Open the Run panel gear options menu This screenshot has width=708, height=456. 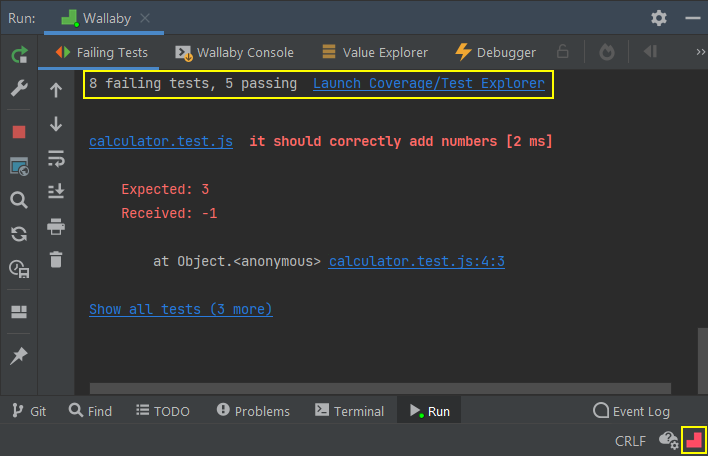(x=658, y=18)
